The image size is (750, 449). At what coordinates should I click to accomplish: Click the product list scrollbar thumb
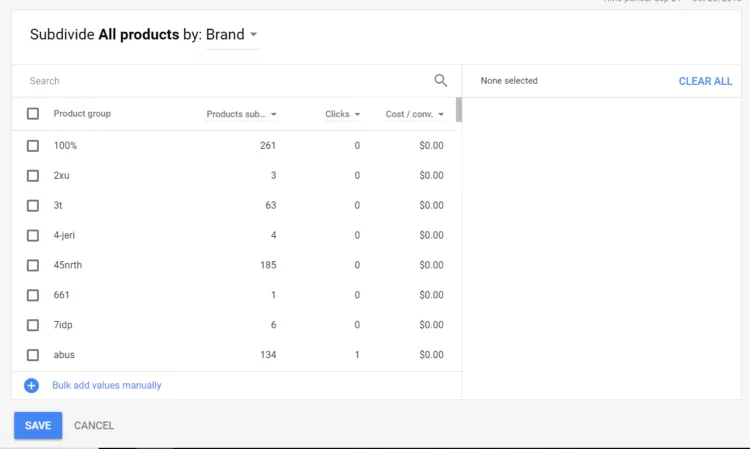click(459, 110)
